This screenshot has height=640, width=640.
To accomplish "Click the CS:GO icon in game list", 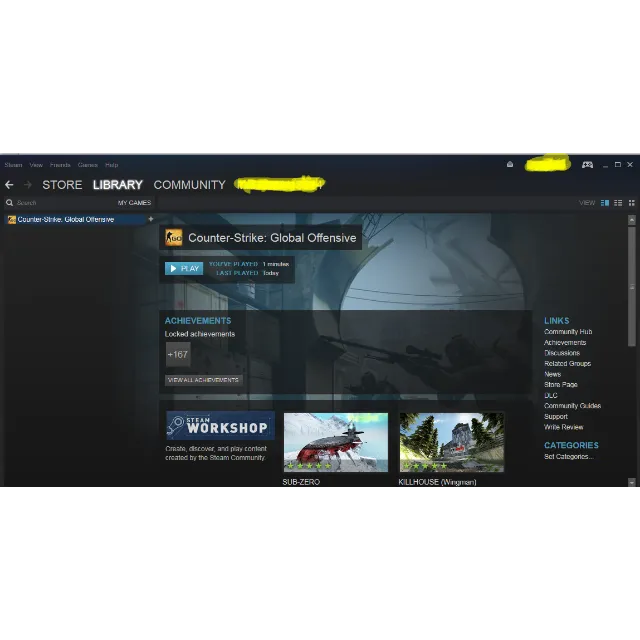I will pos(12,220).
